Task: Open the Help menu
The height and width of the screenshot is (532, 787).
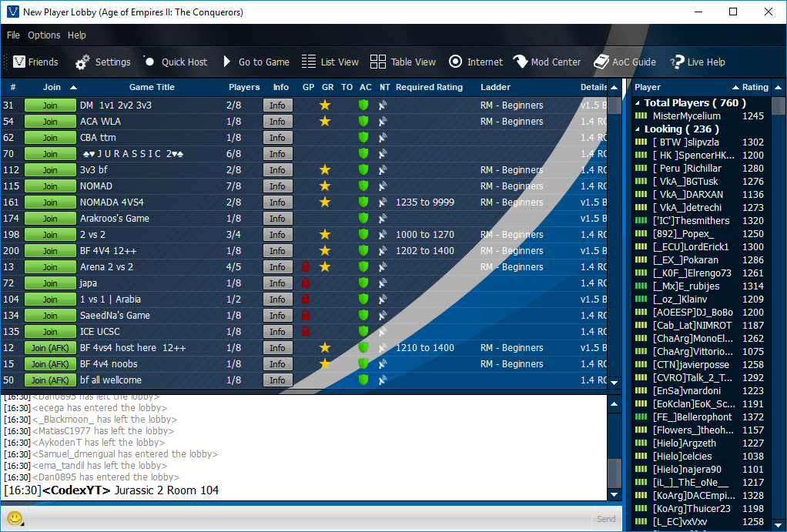Action: coord(77,35)
